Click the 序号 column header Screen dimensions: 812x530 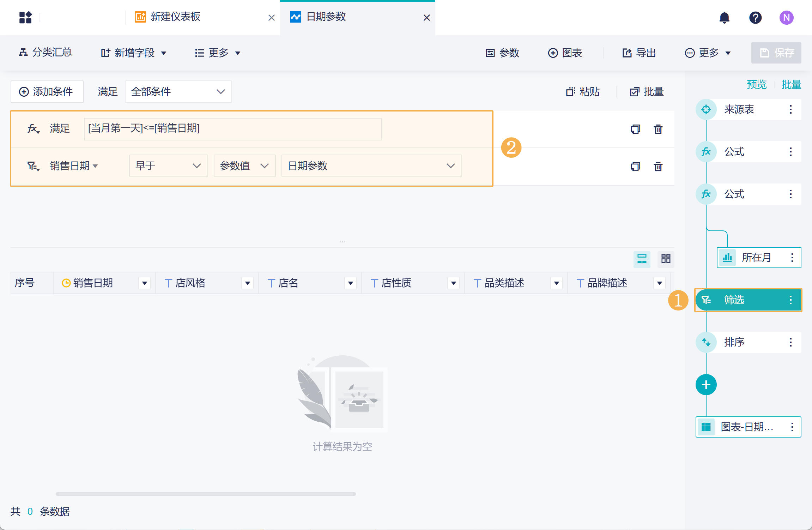tap(32, 283)
